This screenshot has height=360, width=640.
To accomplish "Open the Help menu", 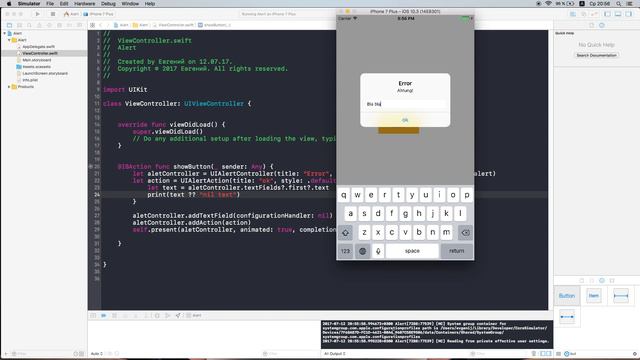I will [x=150, y=4].
